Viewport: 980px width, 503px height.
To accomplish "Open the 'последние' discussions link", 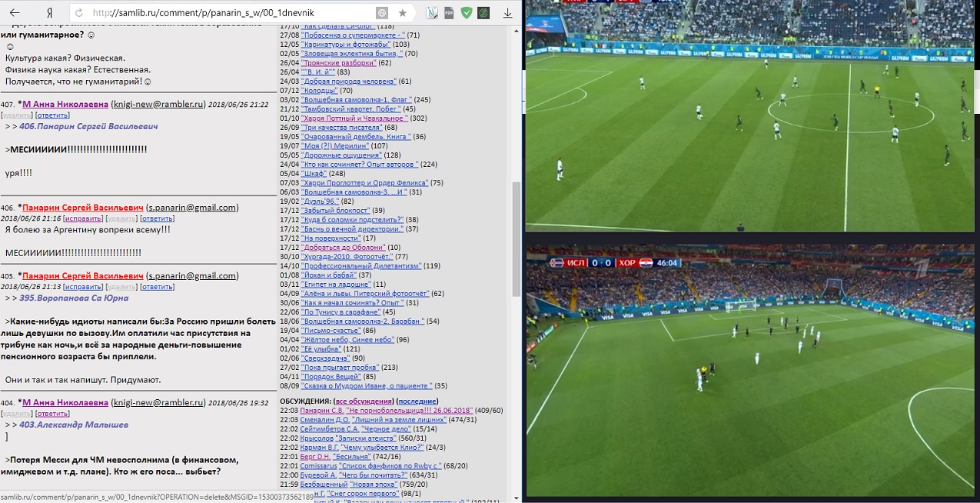I will (x=417, y=401).
